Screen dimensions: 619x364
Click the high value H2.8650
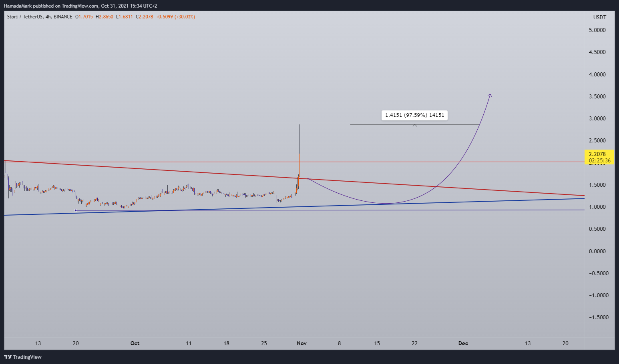(105, 17)
